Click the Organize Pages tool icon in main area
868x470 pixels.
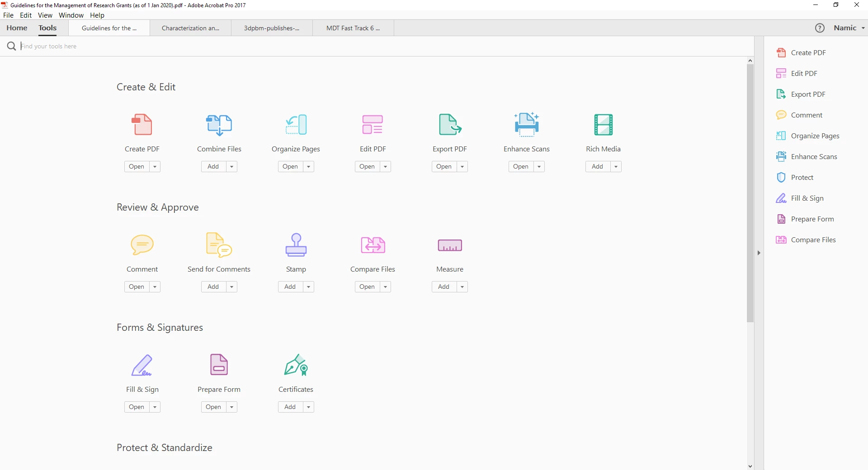pos(296,125)
